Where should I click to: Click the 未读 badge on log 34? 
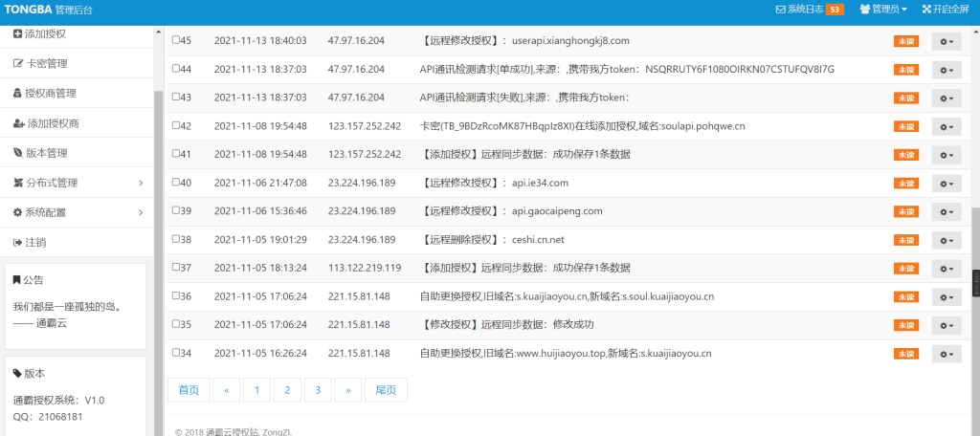[x=906, y=354]
